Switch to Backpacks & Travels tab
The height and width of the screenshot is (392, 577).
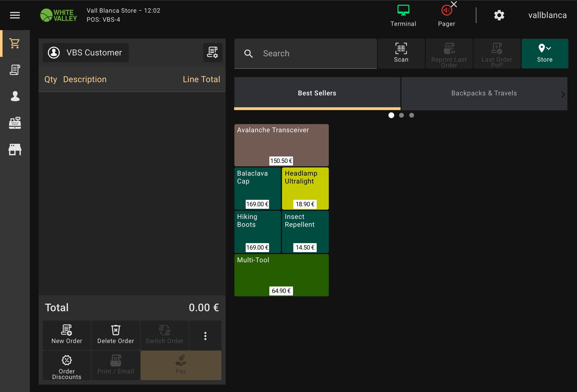pyautogui.click(x=484, y=93)
